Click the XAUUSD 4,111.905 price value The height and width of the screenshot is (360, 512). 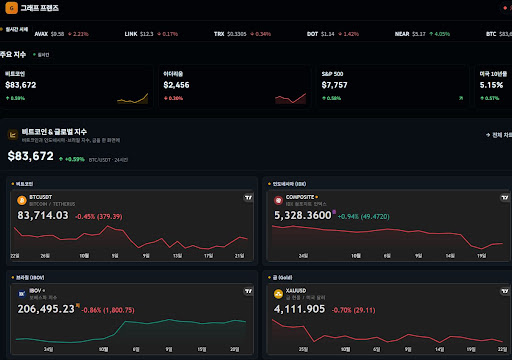[299, 309]
